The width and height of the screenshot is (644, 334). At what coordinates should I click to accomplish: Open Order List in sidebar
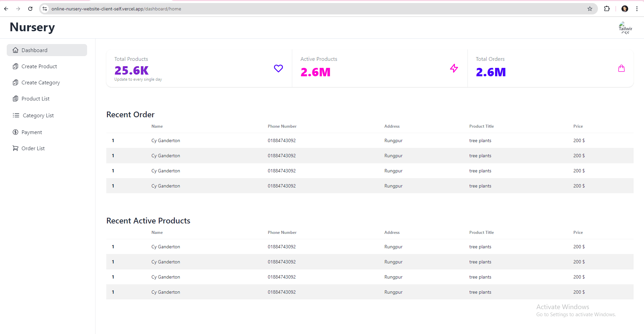click(x=33, y=149)
